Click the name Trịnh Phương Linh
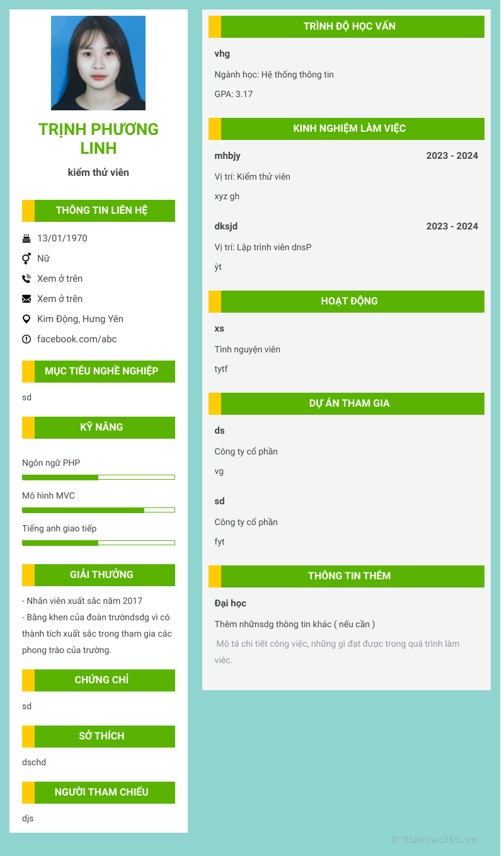This screenshot has height=856, width=504. point(98,138)
